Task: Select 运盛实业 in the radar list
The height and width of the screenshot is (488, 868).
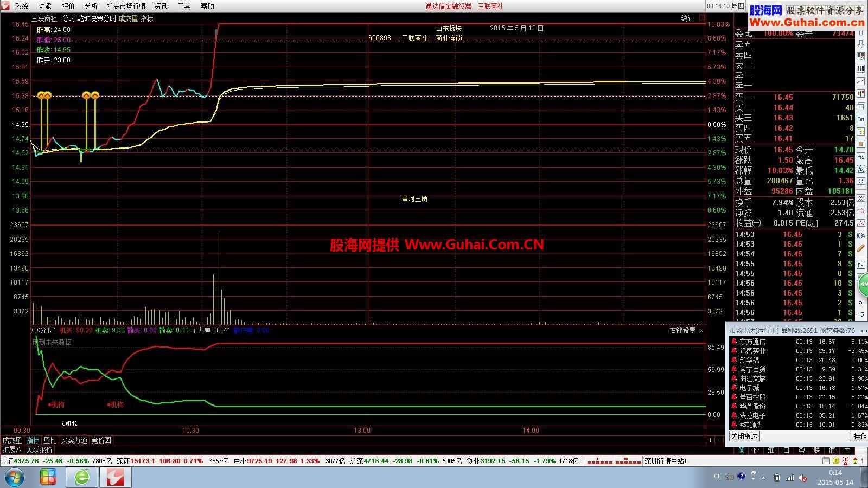Action: [x=752, y=351]
